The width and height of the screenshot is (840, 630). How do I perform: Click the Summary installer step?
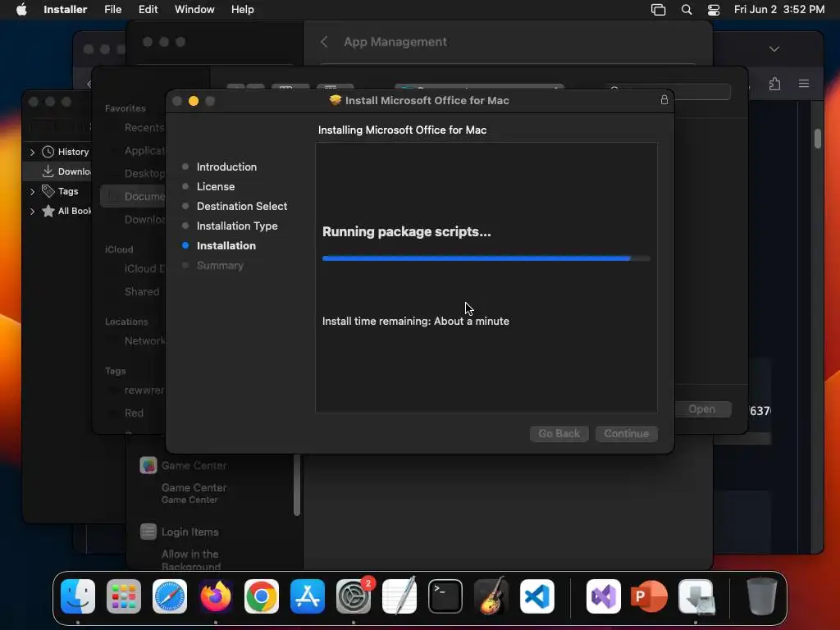(x=220, y=265)
